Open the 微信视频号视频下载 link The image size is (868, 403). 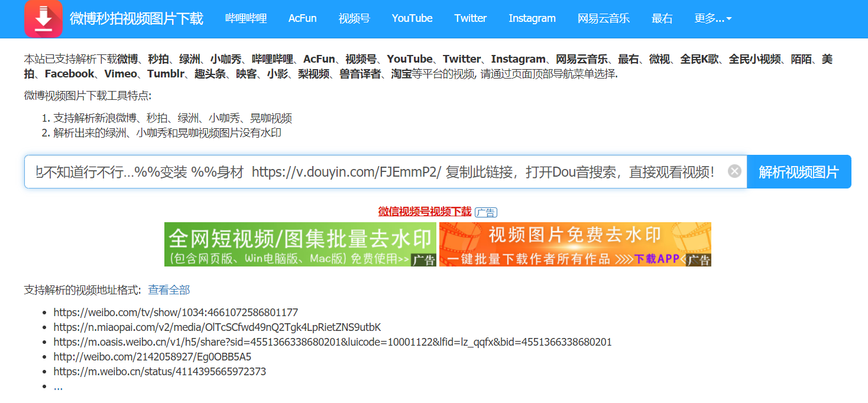pyautogui.click(x=425, y=212)
